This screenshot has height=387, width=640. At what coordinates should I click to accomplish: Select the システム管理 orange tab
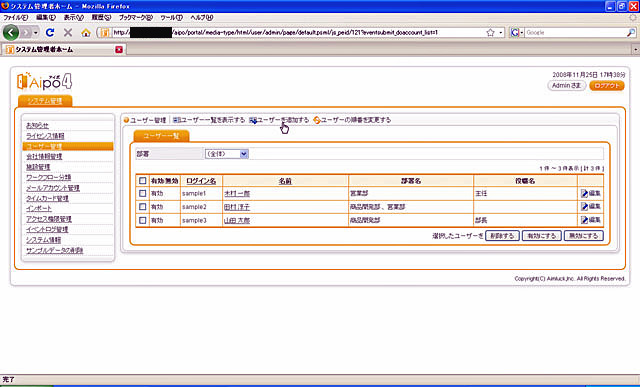(x=45, y=101)
